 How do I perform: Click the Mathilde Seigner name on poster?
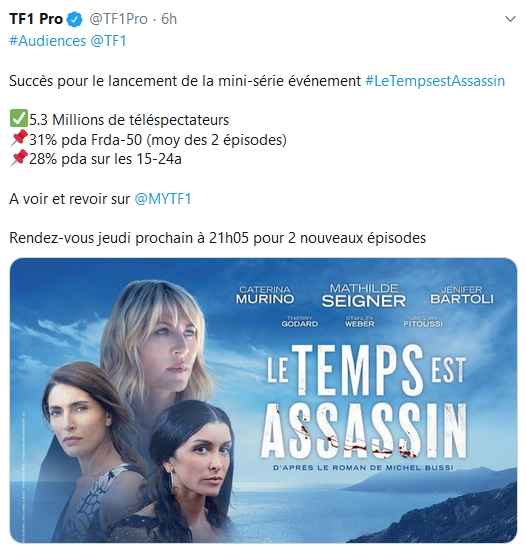364,296
